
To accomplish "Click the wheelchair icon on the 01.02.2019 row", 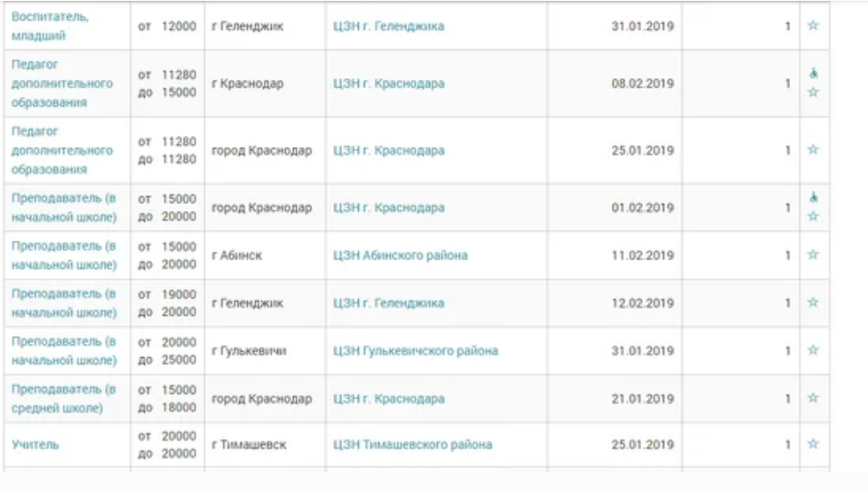I will [813, 199].
